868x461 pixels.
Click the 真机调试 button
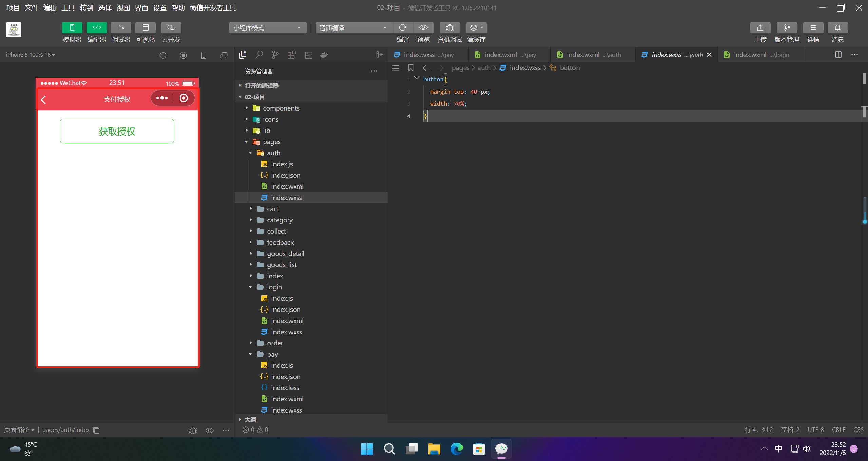tap(449, 33)
